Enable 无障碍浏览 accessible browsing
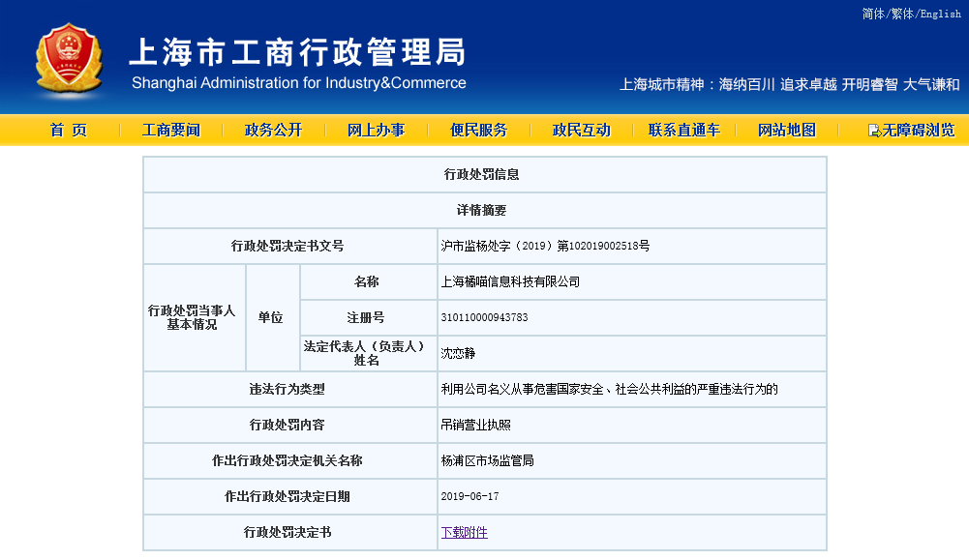This screenshot has width=969, height=560. pyautogui.click(x=919, y=131)
